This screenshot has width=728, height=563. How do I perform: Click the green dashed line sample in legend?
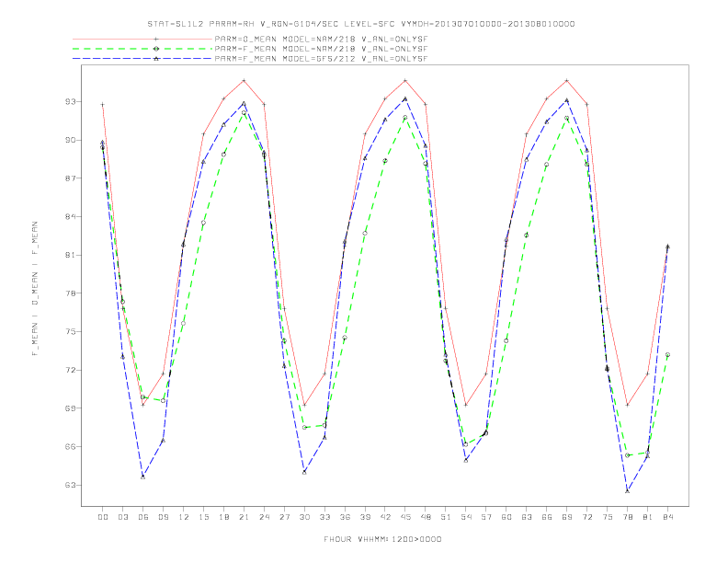142,49
